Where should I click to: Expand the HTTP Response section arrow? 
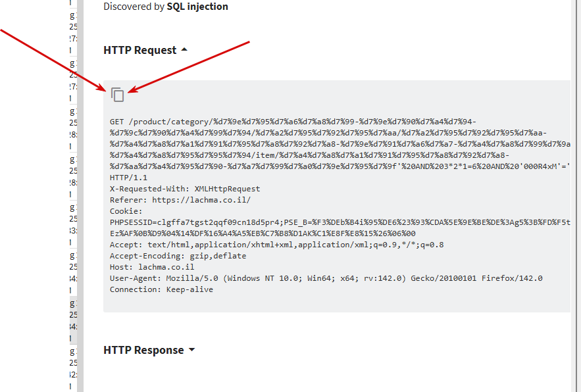192,350
